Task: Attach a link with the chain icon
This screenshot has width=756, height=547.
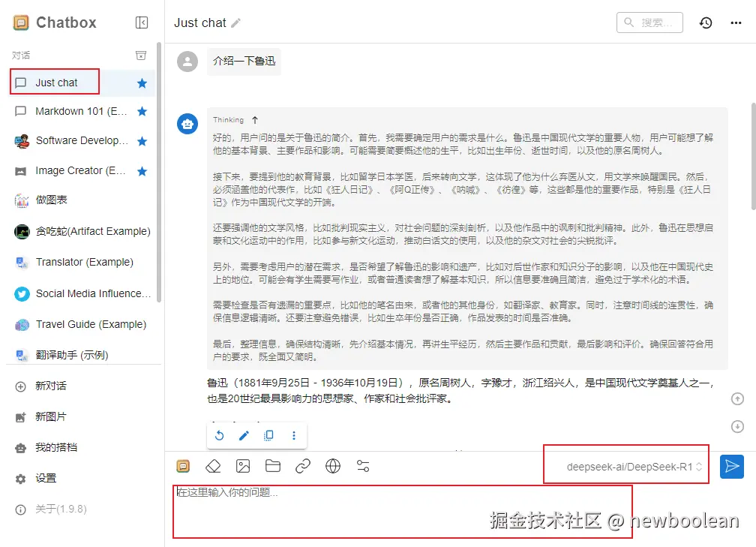Action: tap(303, 466)
